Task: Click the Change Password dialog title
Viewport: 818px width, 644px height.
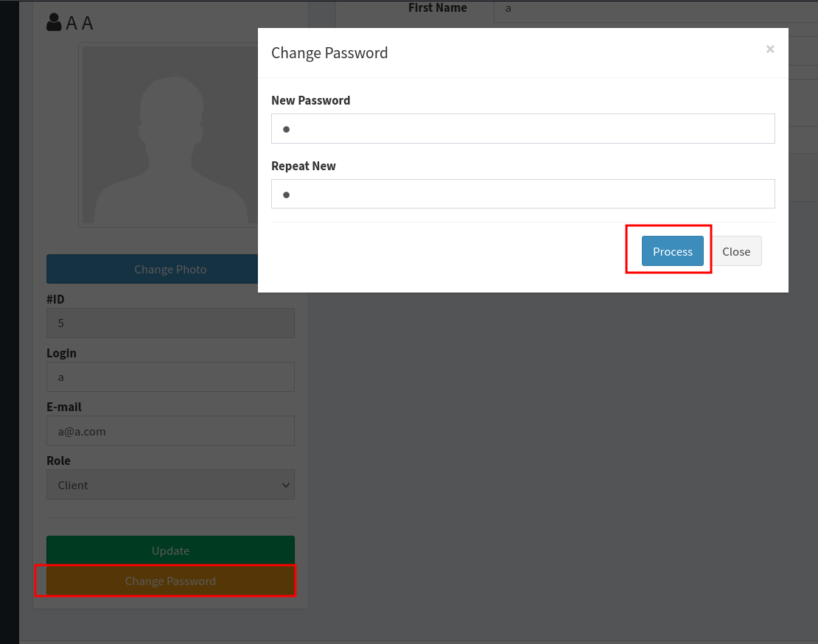Action: pos(329,52)
